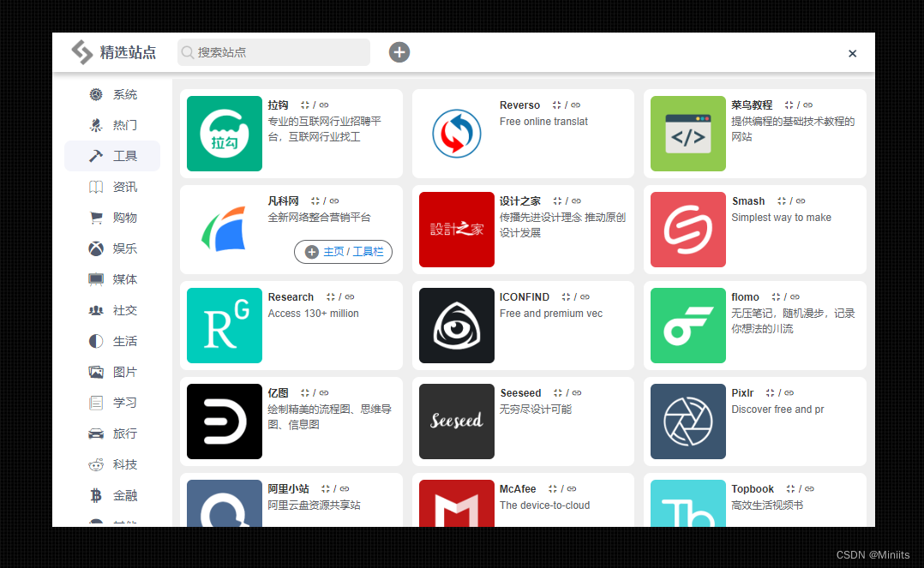Click the flomo green logo thumbnail

[688, 326]
